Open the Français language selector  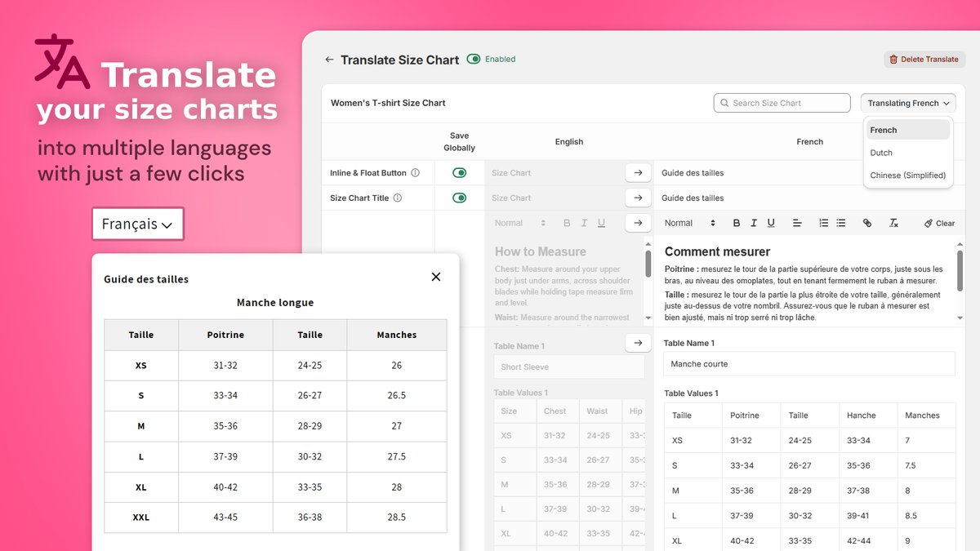[x=138, y=224]
